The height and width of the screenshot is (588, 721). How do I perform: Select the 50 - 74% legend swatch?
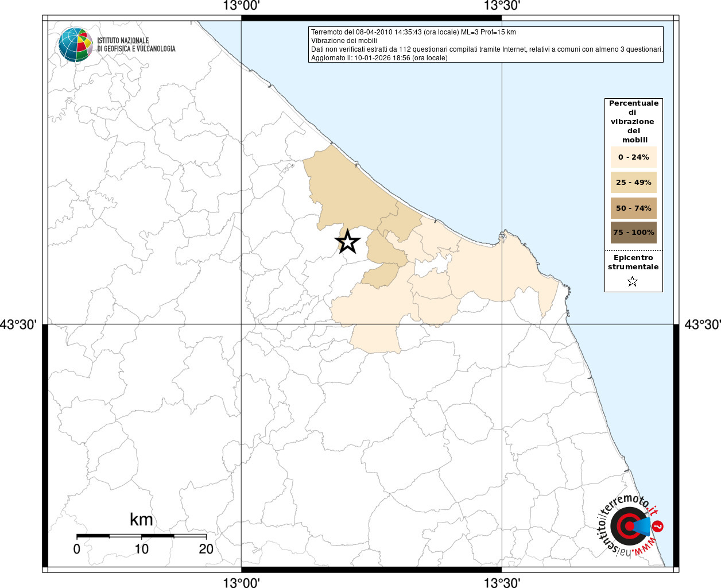(x=633, y=208)
